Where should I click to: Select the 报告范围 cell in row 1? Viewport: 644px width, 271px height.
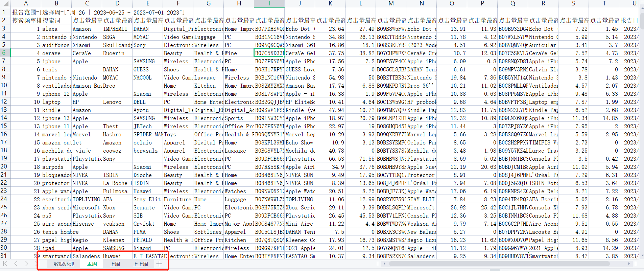pos(26,13)
